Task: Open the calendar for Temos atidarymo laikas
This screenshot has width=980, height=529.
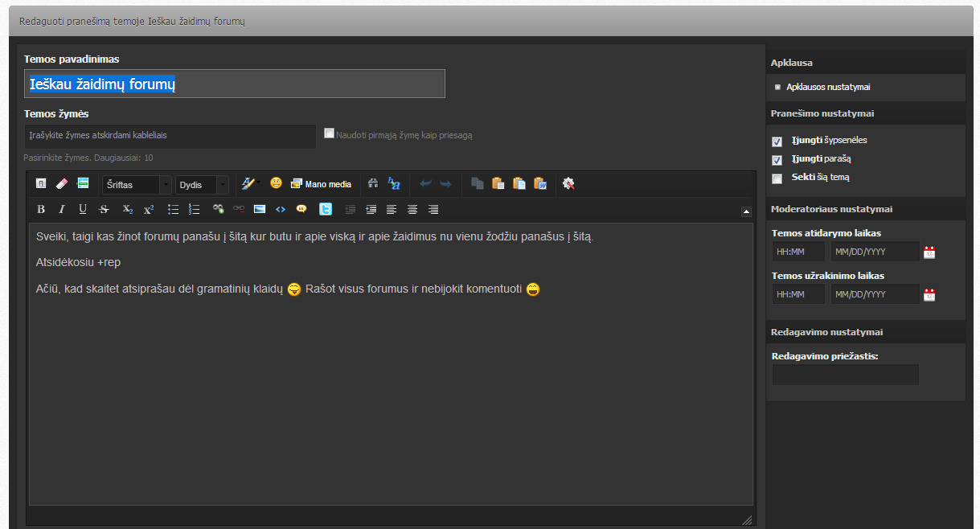Action: pos(929,252)
